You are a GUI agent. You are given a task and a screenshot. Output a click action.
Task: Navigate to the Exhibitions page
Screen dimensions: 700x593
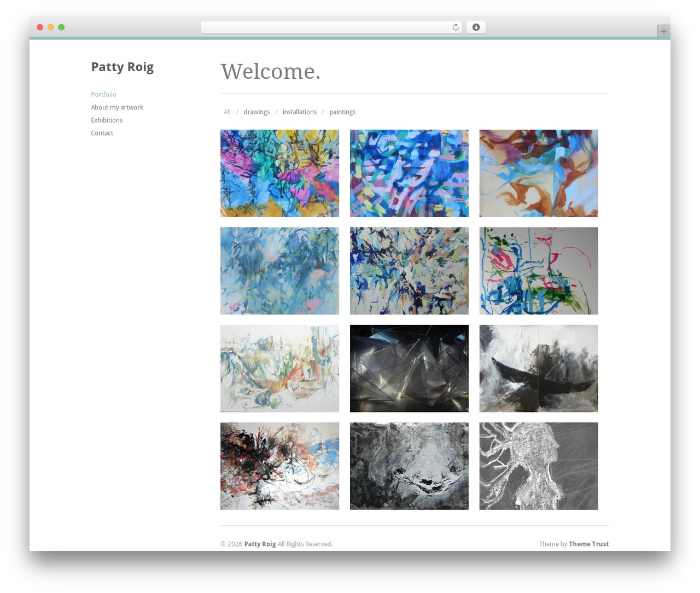(107, 120)
